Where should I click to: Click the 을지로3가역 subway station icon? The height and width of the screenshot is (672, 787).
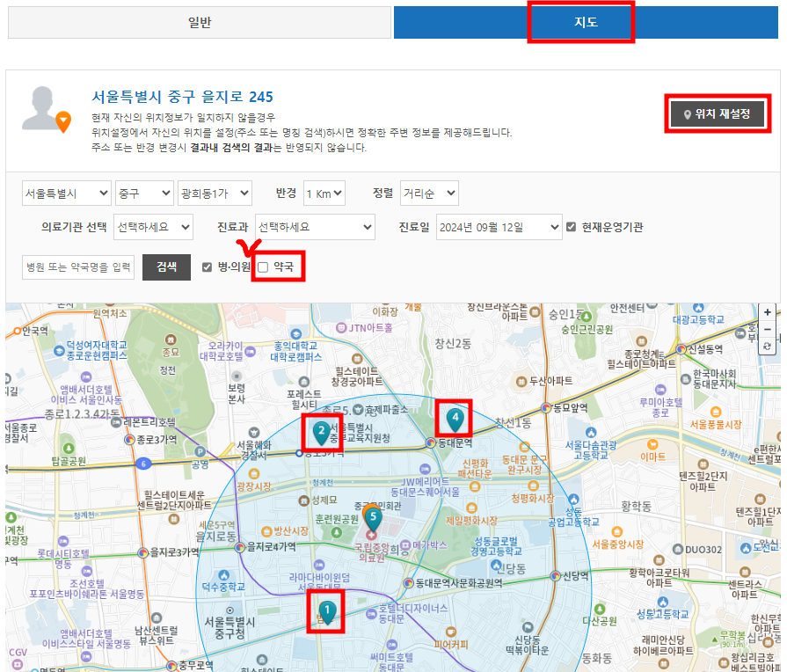click(x=143, y=553)
